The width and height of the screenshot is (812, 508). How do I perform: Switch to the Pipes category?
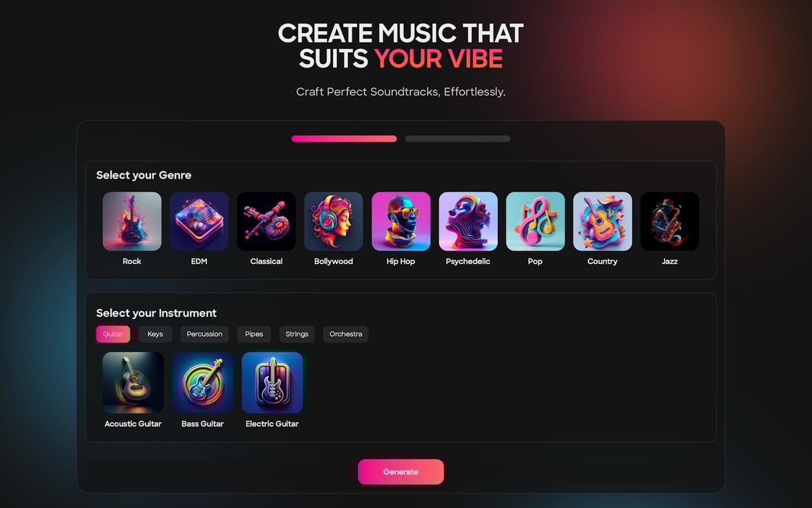point(254,334)
